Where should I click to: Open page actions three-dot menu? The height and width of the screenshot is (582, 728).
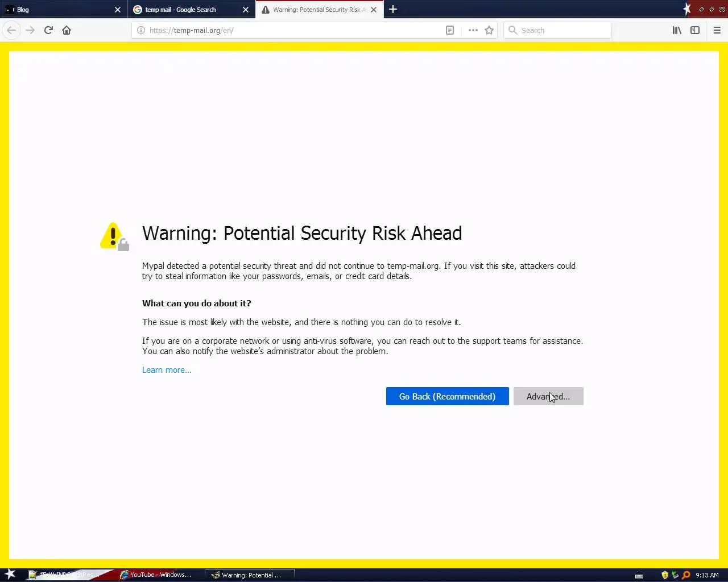[x=473, y=30]
